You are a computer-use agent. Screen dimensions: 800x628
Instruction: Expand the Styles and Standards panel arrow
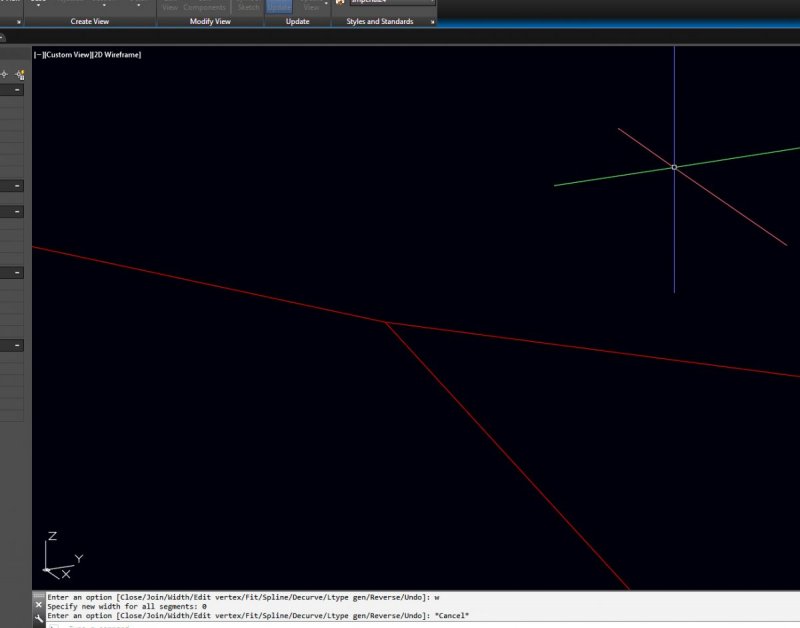[x=434, y=21]
